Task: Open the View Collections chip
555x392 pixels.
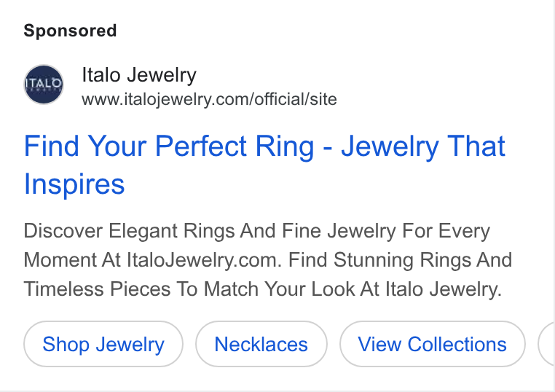Action: click(x=432, y=344)
